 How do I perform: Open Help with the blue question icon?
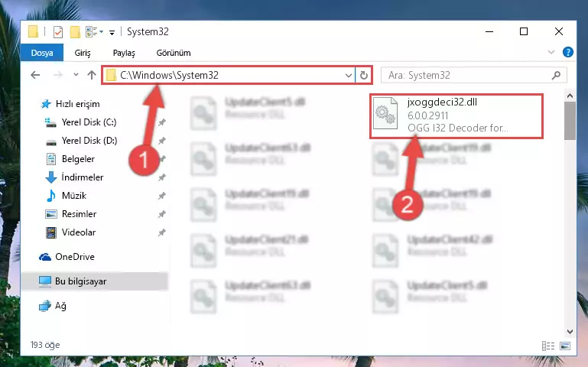click(568, 52)
